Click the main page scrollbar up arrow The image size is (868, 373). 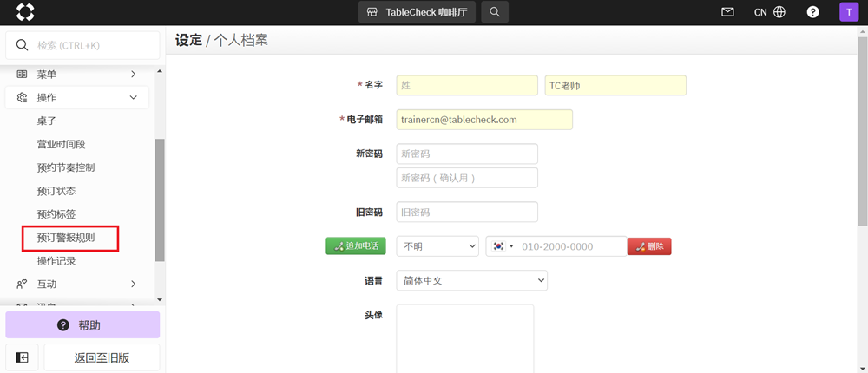tap(863, 30)
